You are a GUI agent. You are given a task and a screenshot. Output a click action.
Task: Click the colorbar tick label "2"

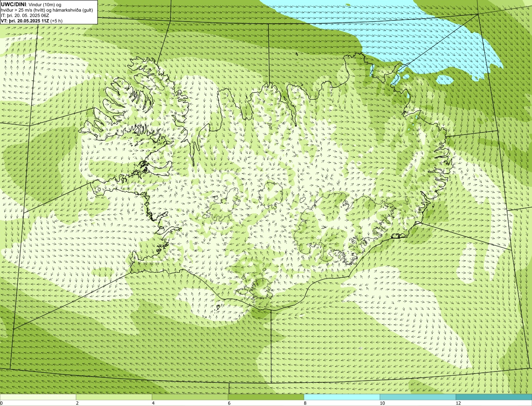(77, 403)
